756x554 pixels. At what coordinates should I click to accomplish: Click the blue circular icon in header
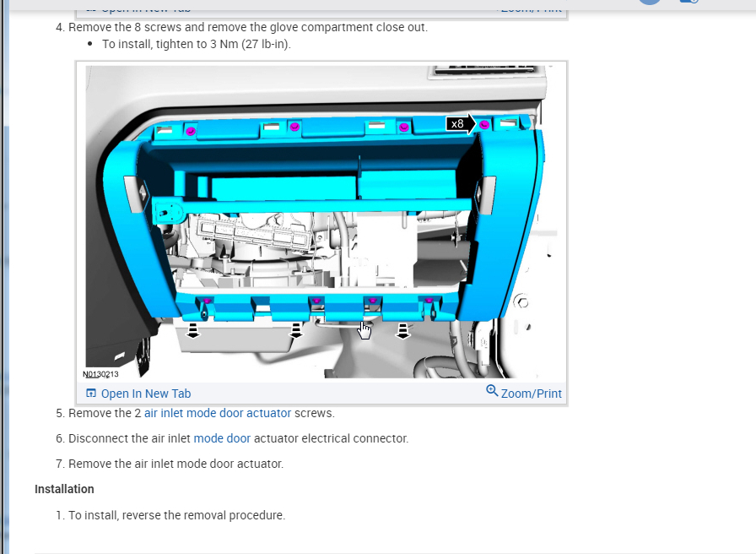click(650, 2)
